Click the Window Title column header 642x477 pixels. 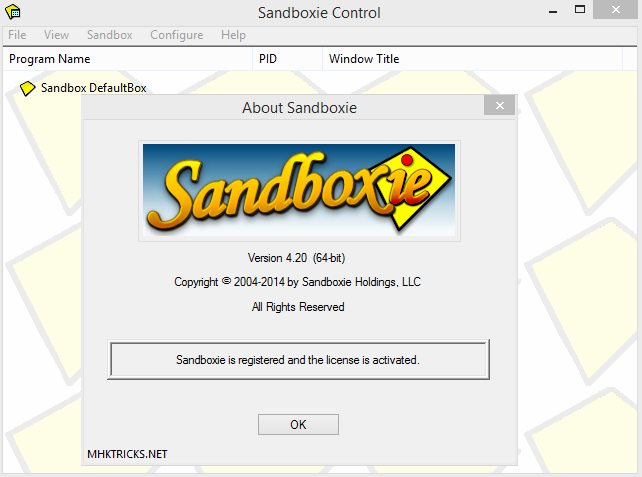click(364, 59)
